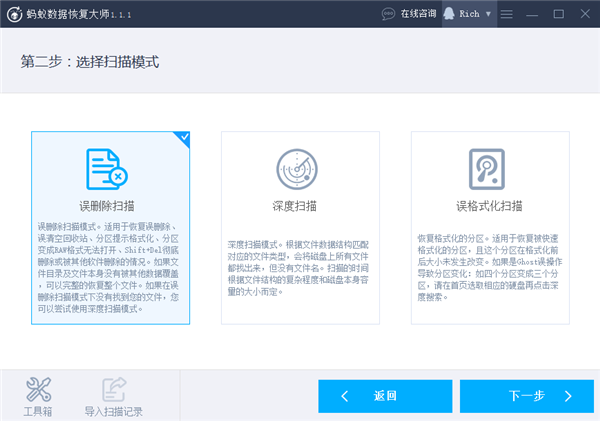Choose the 误格式化扫描 mode title
Viewport: 600px width, 421px height.
489,206
